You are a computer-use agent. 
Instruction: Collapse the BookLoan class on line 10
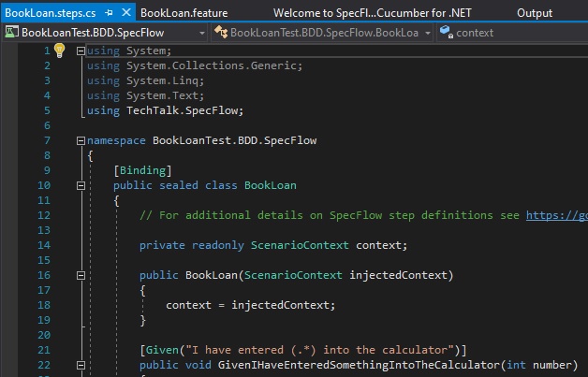81,186
